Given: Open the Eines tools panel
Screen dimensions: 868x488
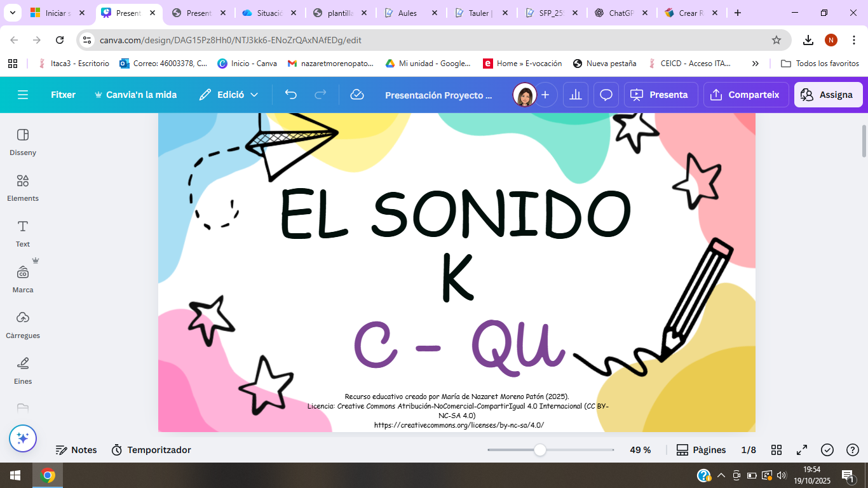Looking at the screenshot, I should [x=23, y=370].
